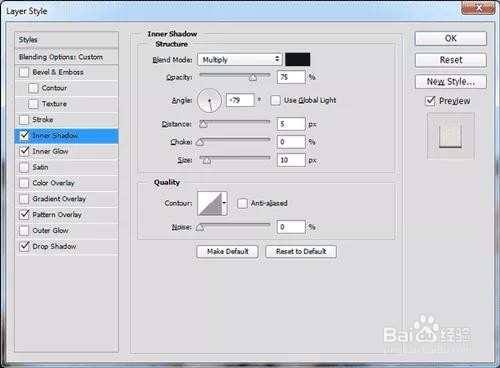500x368 pixels.
Task: Expand the Contour picker arrow
Action: 225,203
